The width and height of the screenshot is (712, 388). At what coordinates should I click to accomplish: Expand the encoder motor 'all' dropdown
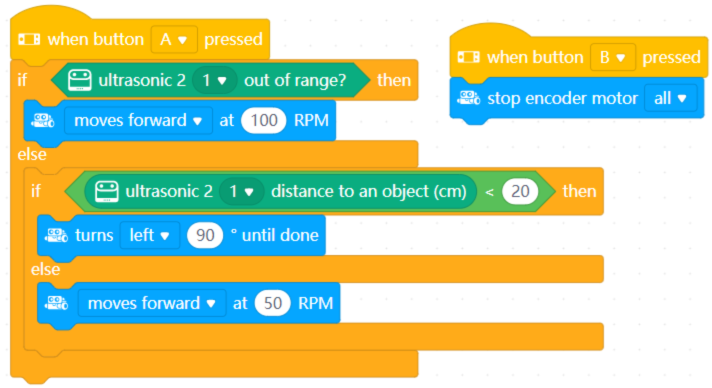pos(670,98)
